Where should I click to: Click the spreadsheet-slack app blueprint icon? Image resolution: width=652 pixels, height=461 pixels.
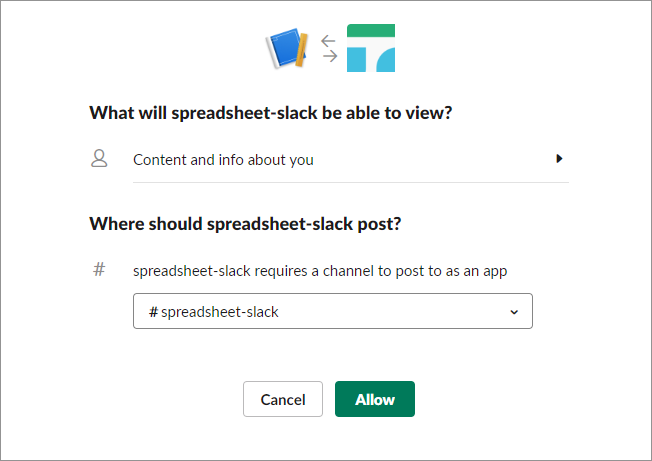click(x=287, y=48)
